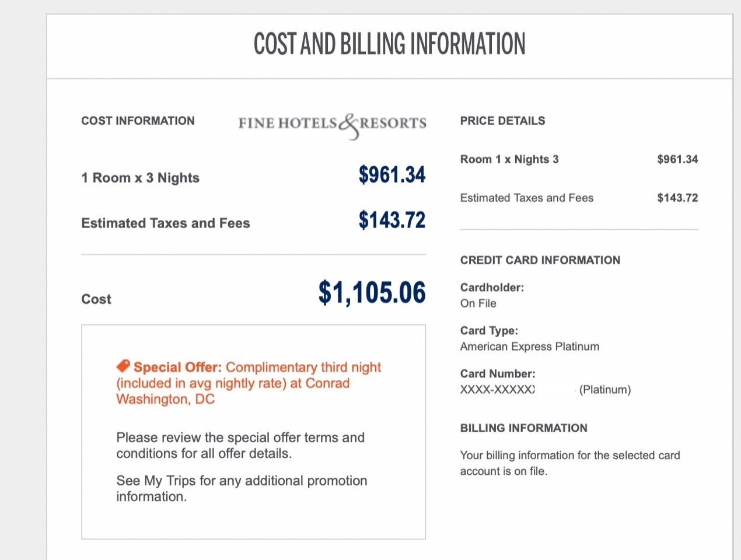Select the Billing Information heading
The height and width of the screenshot is (560, 741).
523,428
